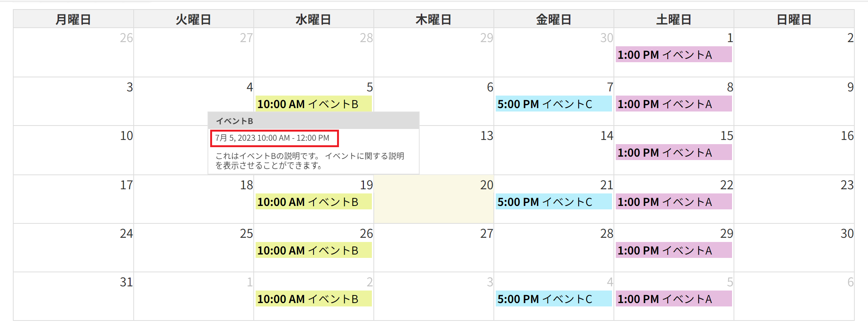Open the 10:00 AM イベントB on day 26
The width and height of the screenshot is (868, 333).
pyautogui.click(x=314, y=250)
